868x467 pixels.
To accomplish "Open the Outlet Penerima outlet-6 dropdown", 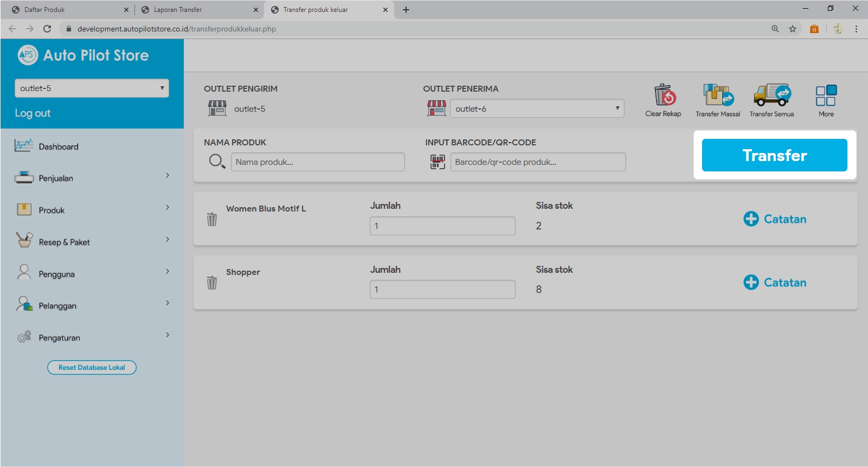I will pos(537,108).
